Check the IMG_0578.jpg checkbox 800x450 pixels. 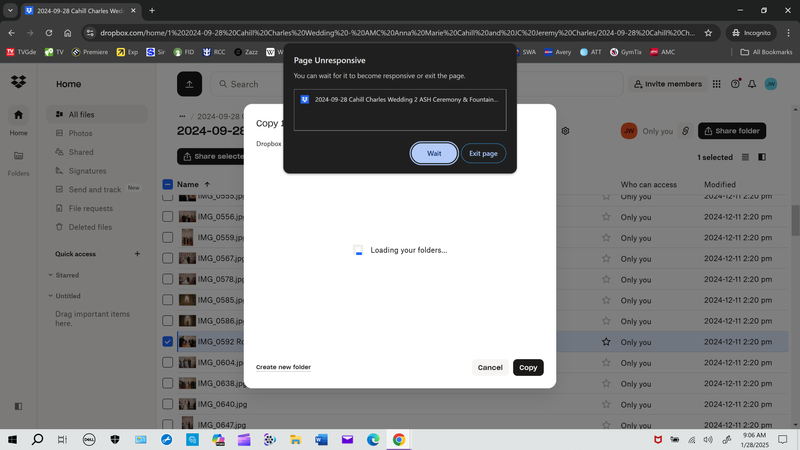[x=167, y=279]
